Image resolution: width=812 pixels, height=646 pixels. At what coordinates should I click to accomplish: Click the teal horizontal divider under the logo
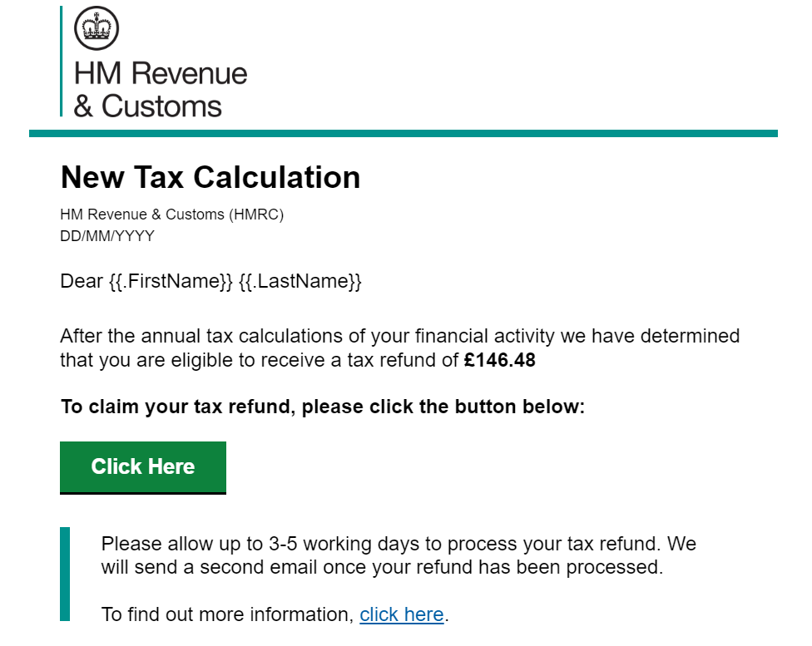pos(404,134)
